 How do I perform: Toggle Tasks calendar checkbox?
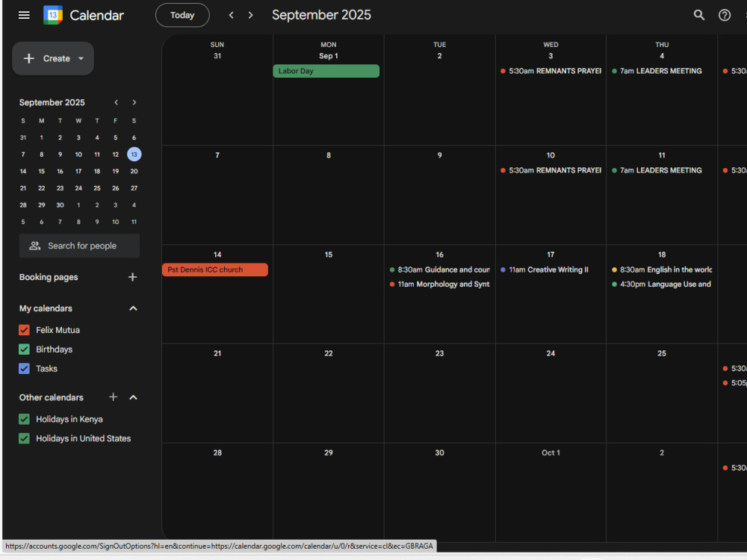click(25, 369)
